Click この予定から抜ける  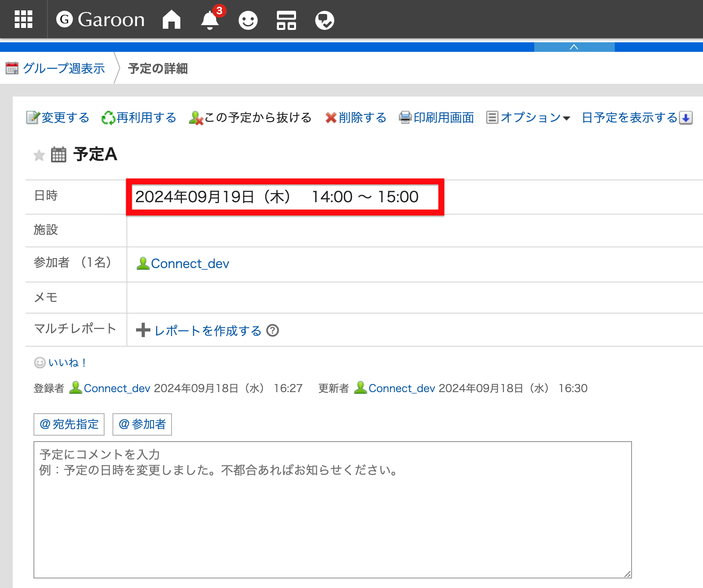258,118
